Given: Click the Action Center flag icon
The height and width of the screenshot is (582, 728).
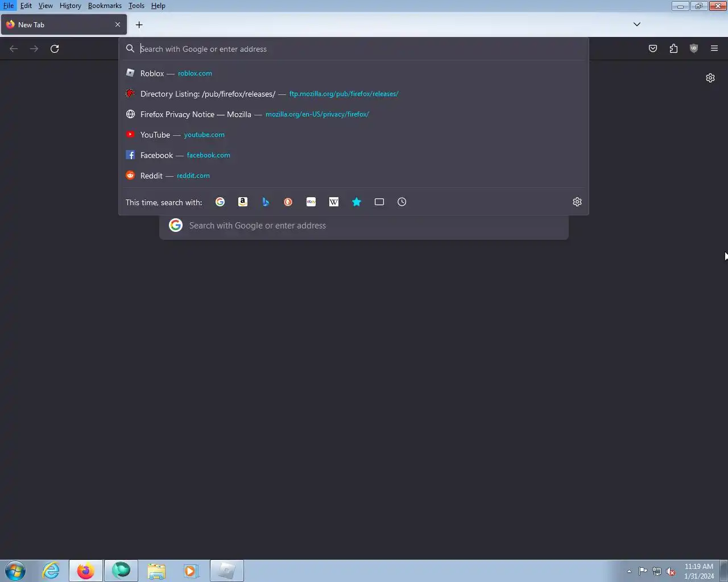Looking at the screenshot, I should (x=643, y=571).
